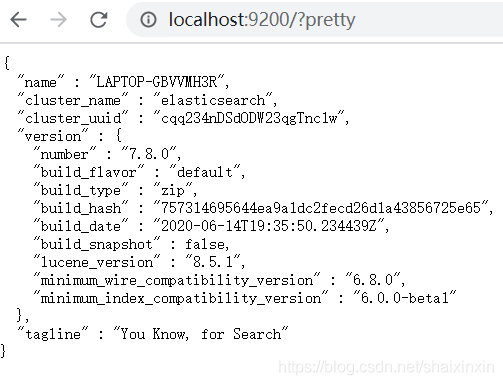Click the cluster_uuid value text

[x=249, y=118]
